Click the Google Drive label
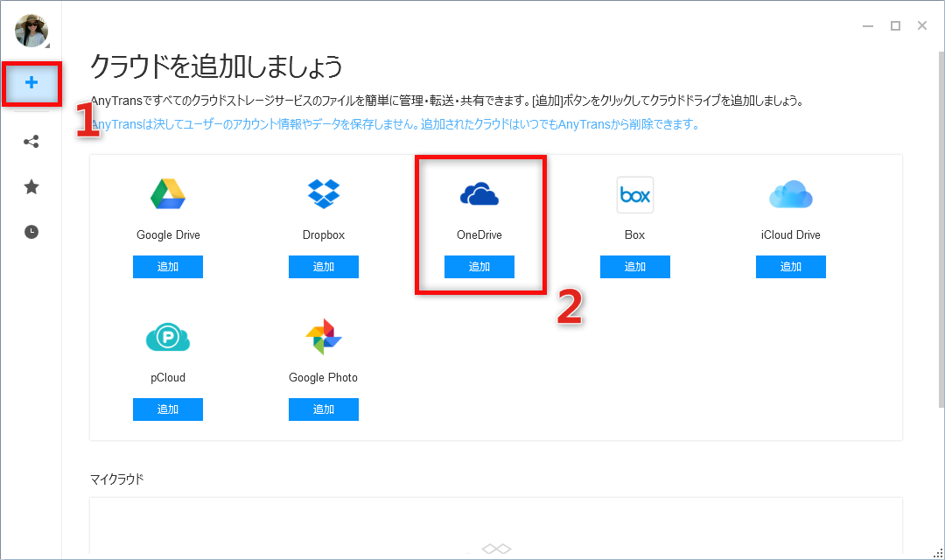The width and height of the screenshot is (945, 560). [168, 235]
